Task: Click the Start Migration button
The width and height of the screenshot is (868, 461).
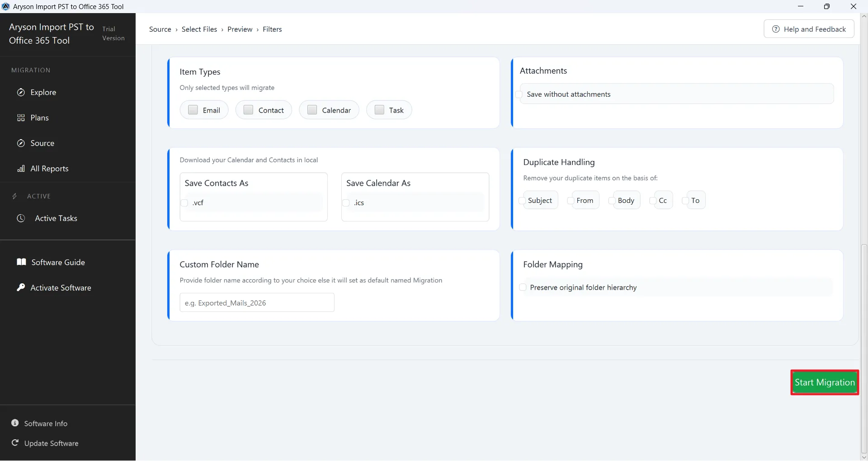Action: 825,382
